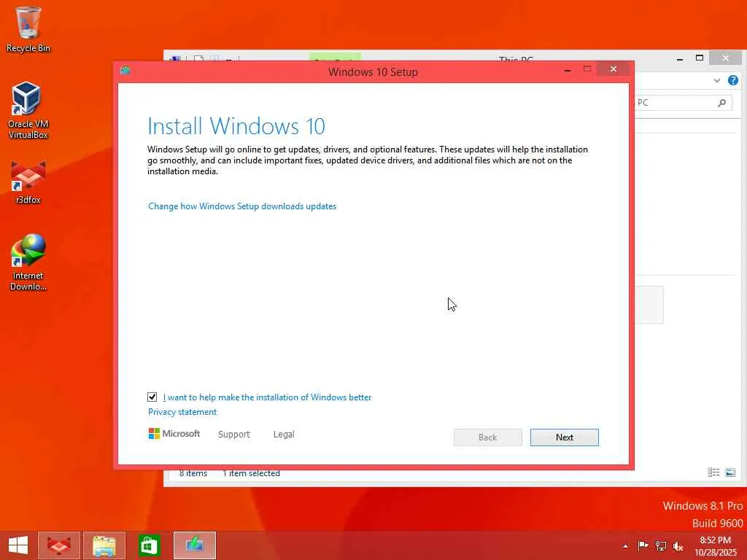Click the I want to help make installation link text
Viewport: 747px width, 560px height.
267,397
